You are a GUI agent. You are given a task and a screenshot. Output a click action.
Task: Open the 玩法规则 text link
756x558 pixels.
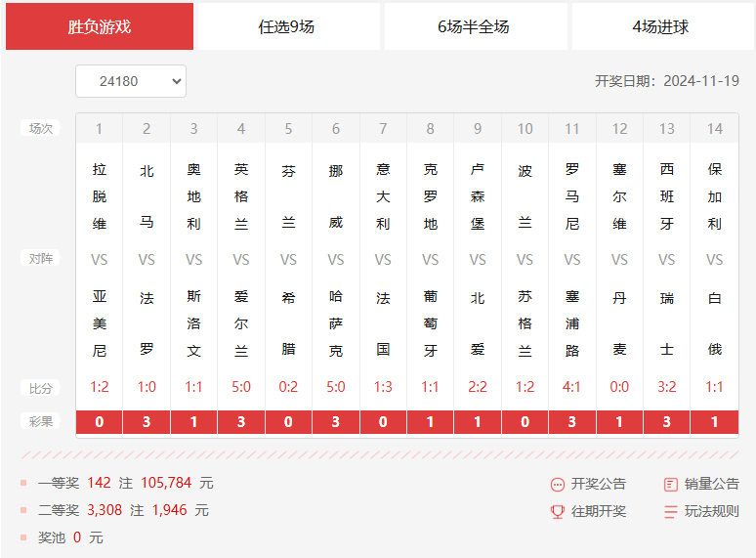click(711, 511)
